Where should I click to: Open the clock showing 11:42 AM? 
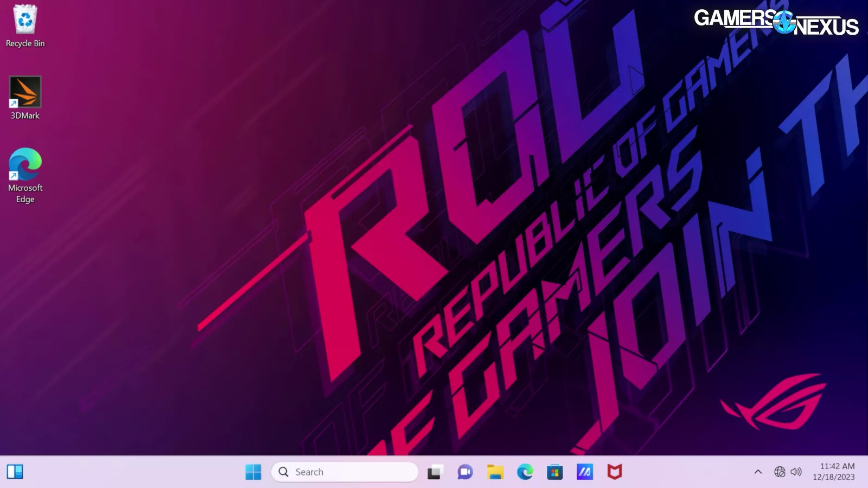point(837,466)
